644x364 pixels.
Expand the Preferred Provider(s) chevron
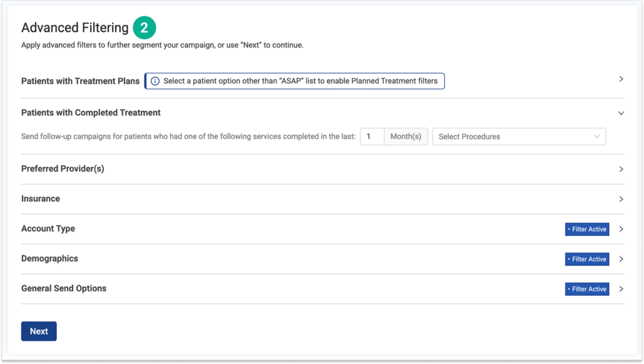click(x=621, y=169)
